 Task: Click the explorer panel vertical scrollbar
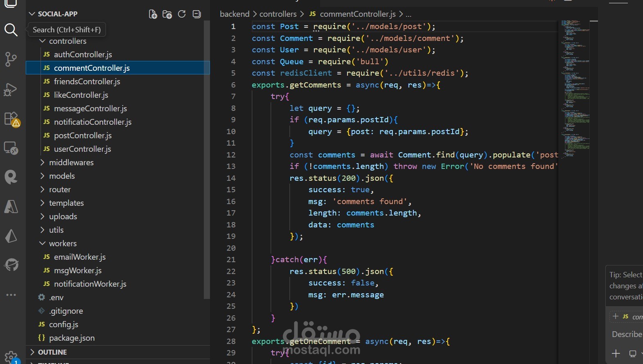207,160
